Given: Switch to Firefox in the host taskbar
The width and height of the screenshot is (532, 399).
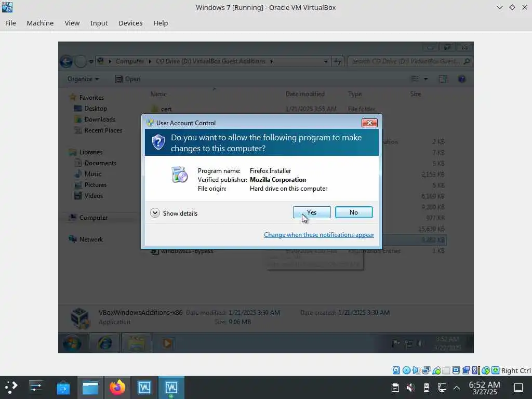Looking at the screenshot, I should tap(117, 388).
